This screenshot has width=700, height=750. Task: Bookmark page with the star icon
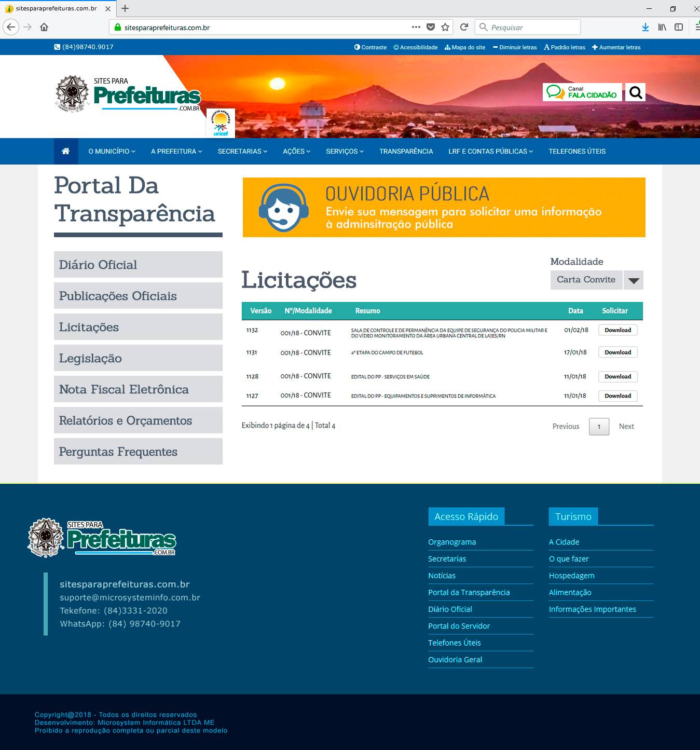pos(445,27)
